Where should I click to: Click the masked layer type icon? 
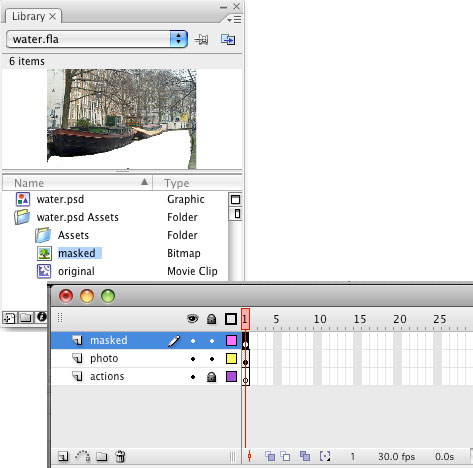pos(77,340)
